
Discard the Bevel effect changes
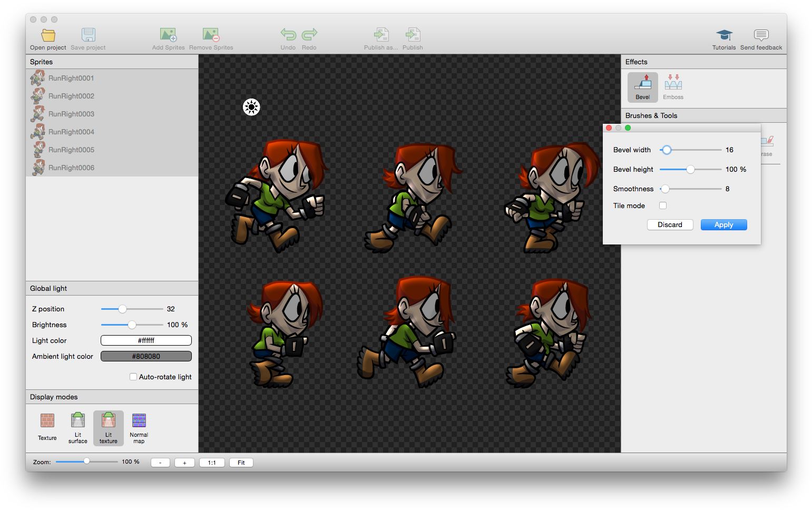(x=670, y=224)
